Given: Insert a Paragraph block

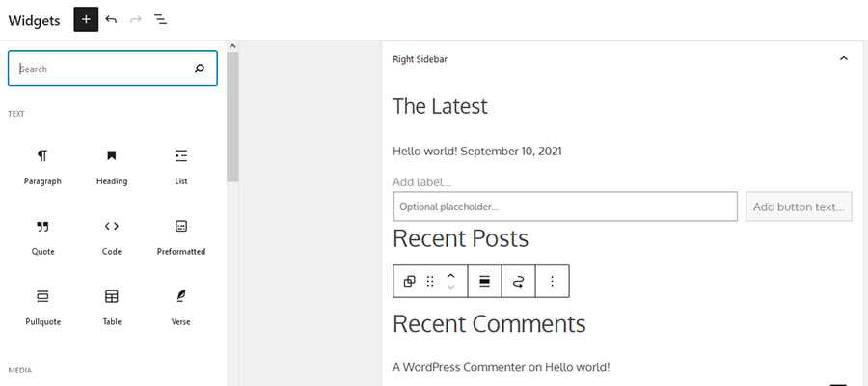Looking at the screenshot, I should pyautogui.click(x=42, y=164).
